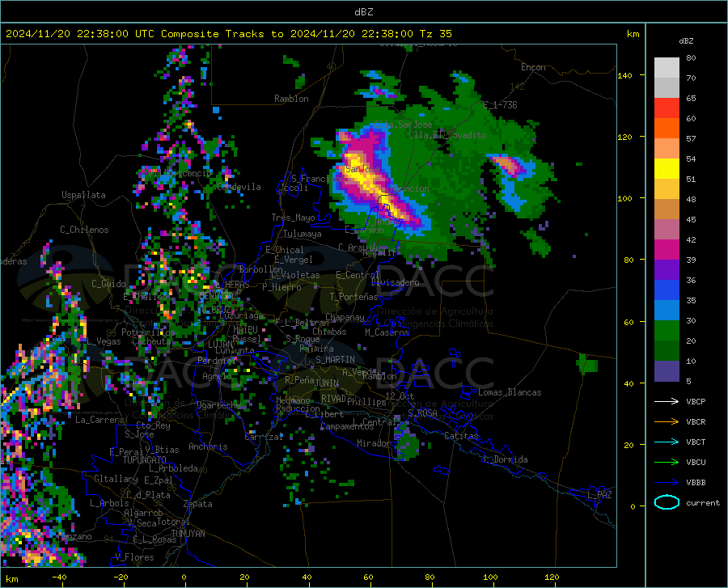The image size is (728, 588).
Task: Click the white VBCP arrow legend icon
Action: (667, 401)
